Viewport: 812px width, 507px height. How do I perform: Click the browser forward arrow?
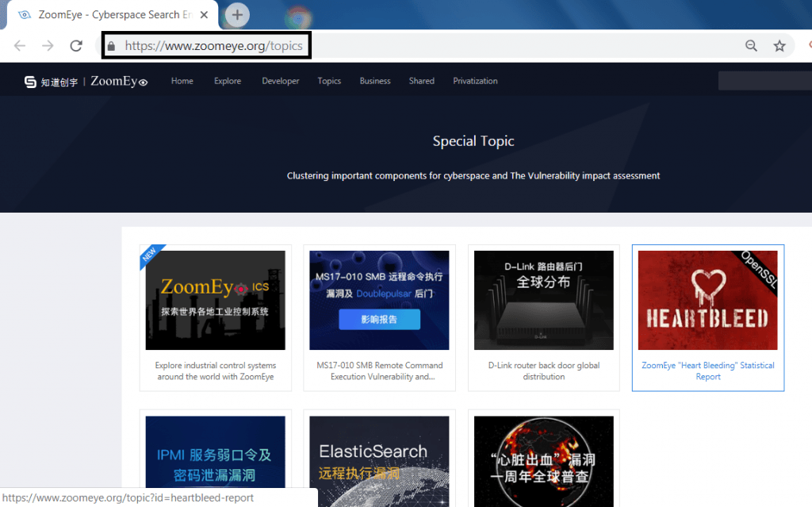[48, 45]
